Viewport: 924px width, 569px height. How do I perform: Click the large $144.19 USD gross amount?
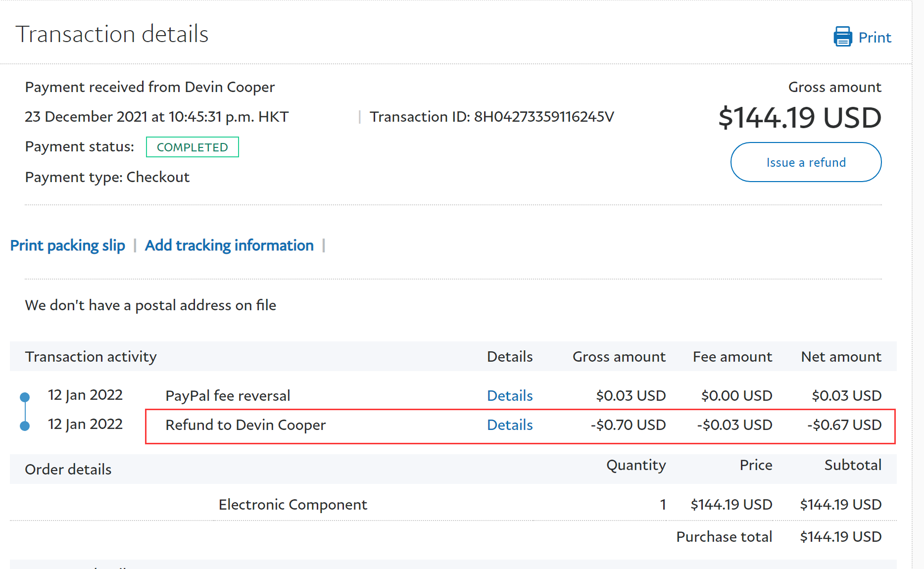click(x=799, y=118)
